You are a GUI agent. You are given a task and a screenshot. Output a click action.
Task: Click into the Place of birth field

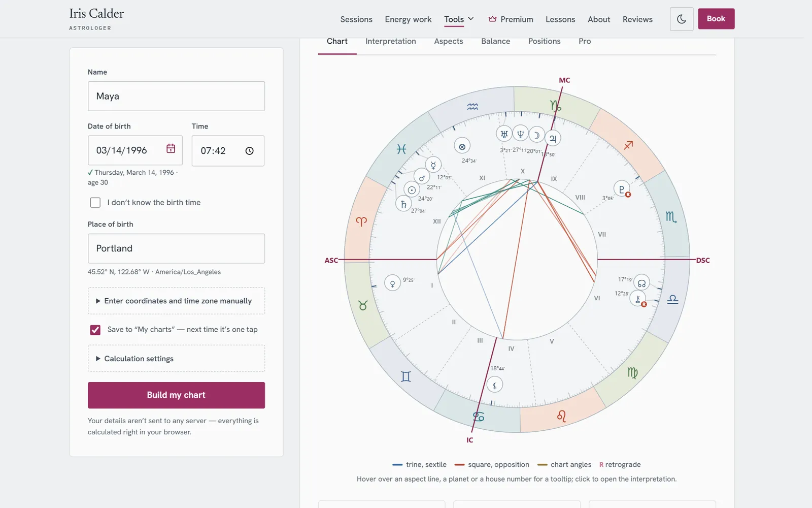click(x=176, y=248)
